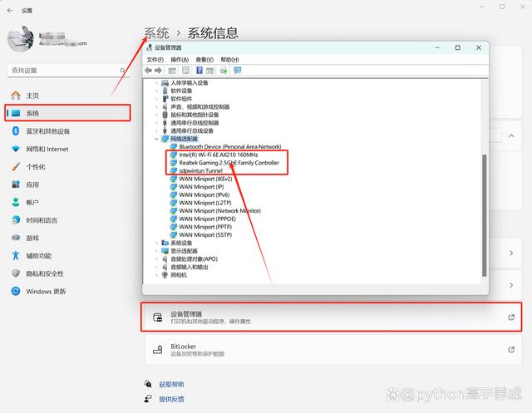This screenshot has height=413, width=532.
Task: Expand the 显示适配器 node
Action: (x=156, y=251)
